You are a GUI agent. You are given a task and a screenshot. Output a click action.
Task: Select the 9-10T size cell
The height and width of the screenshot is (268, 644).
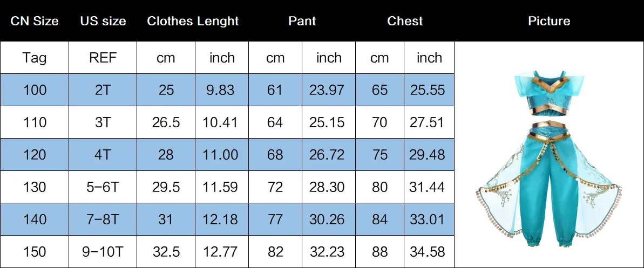click(x=103, y=252)
